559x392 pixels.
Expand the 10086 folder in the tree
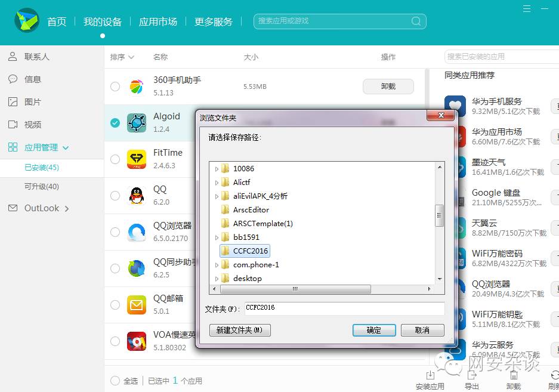point(216,168)
